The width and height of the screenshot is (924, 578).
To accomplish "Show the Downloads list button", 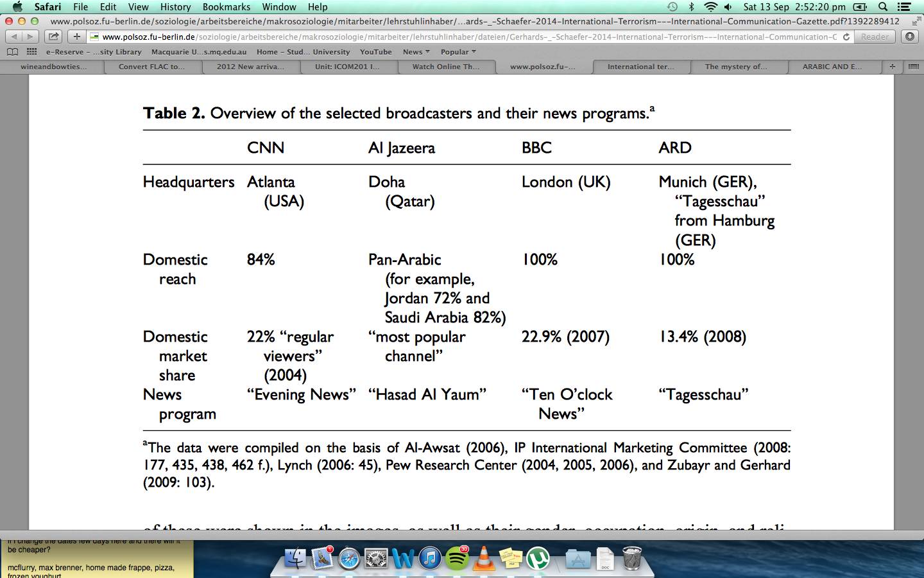I will point(910,37).
